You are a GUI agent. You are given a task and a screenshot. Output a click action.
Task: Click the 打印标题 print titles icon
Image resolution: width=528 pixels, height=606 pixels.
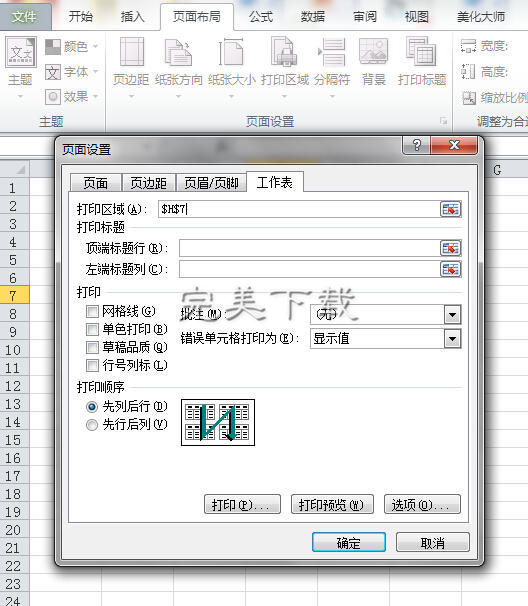click(x=421, y=51)
